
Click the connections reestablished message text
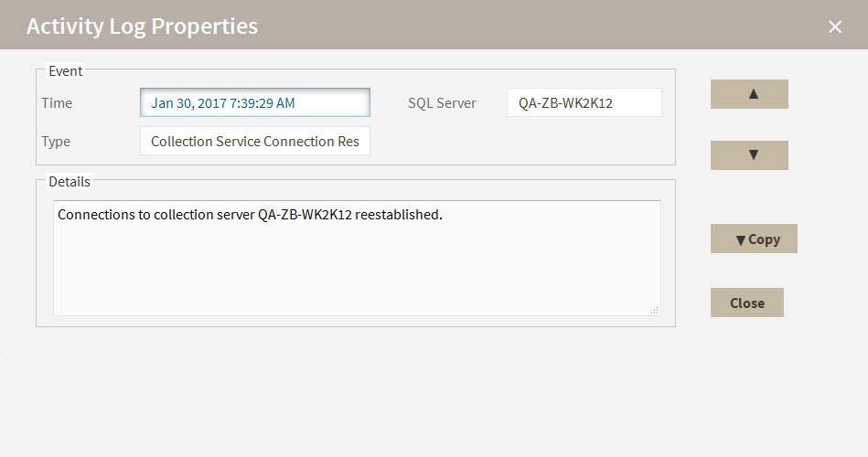point(249,216)
